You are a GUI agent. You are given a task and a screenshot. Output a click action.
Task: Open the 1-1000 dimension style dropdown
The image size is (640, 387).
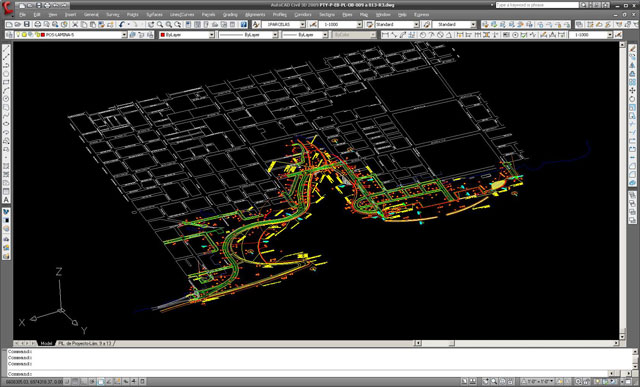click(360, 25)
